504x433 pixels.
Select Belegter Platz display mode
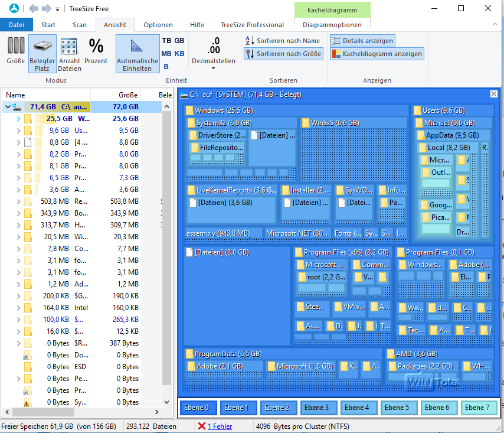click(x=42, y=53)
